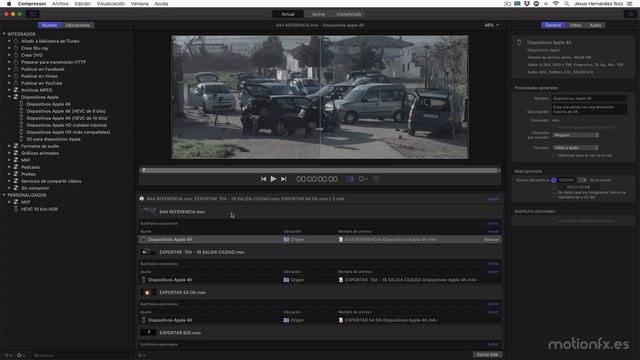Expand the Gráficos animados group

pos(9,153)
